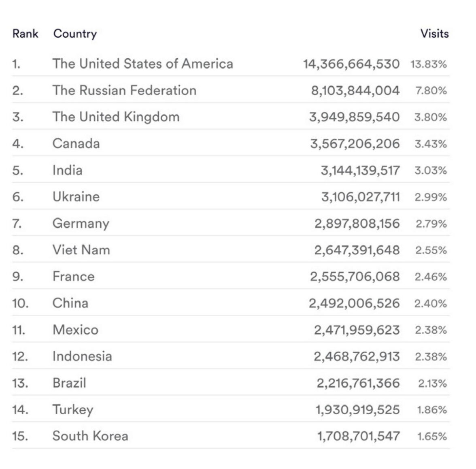
Task: Click the 14,366,664,530 visits value
Action: (x=351, y=64)
